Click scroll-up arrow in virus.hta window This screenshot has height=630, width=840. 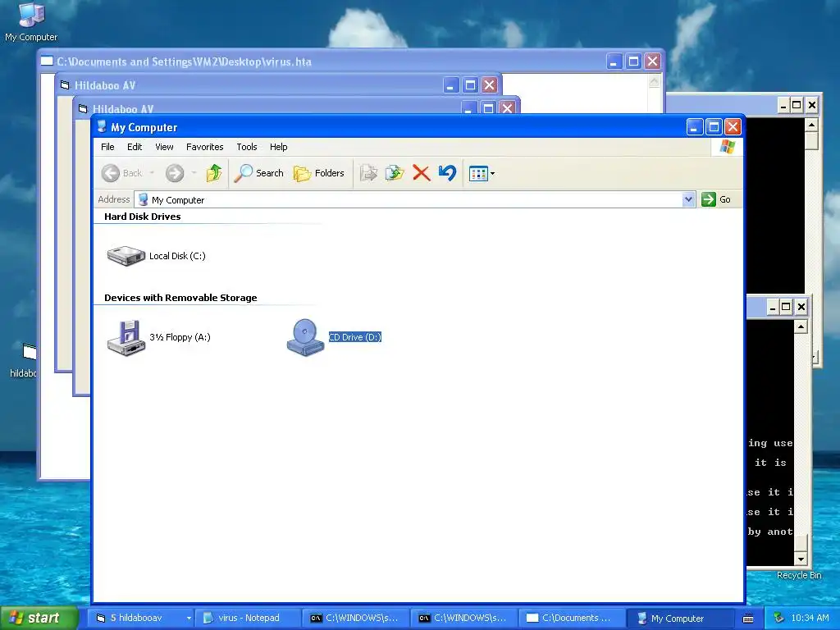tap(654, 81)
